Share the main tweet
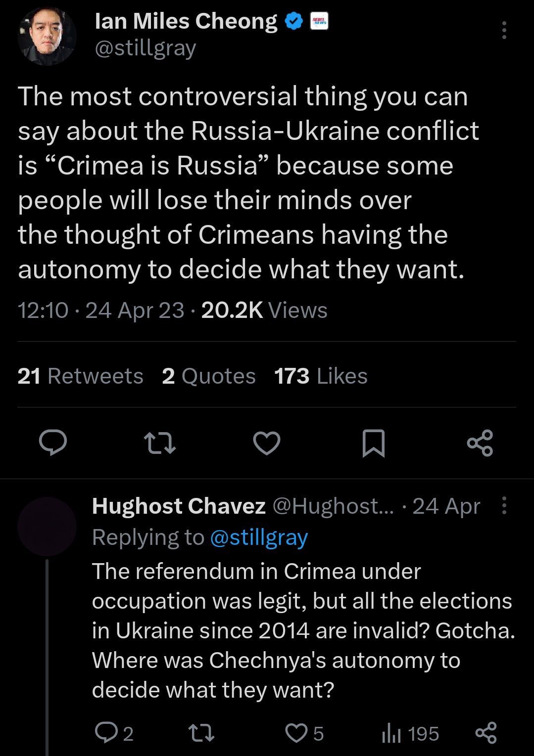534x756 pixels. pos(480,442)
